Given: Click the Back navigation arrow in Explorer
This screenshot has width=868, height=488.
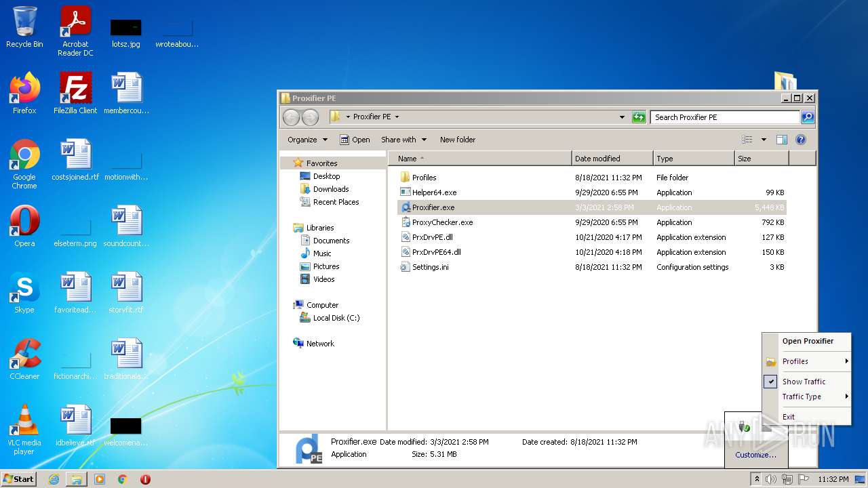Looking at the screenshot, I should click(291, 117).
